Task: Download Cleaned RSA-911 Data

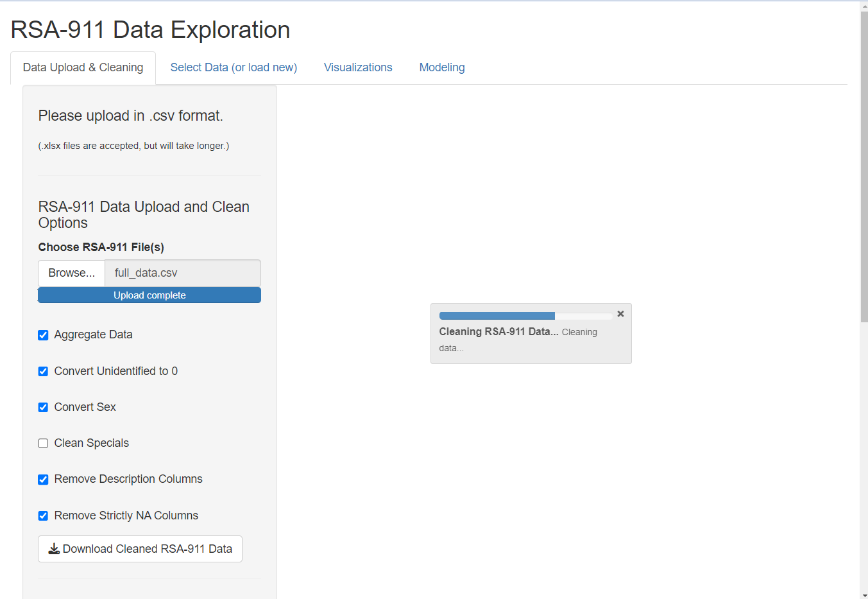Action: click(x=140, y=549)
